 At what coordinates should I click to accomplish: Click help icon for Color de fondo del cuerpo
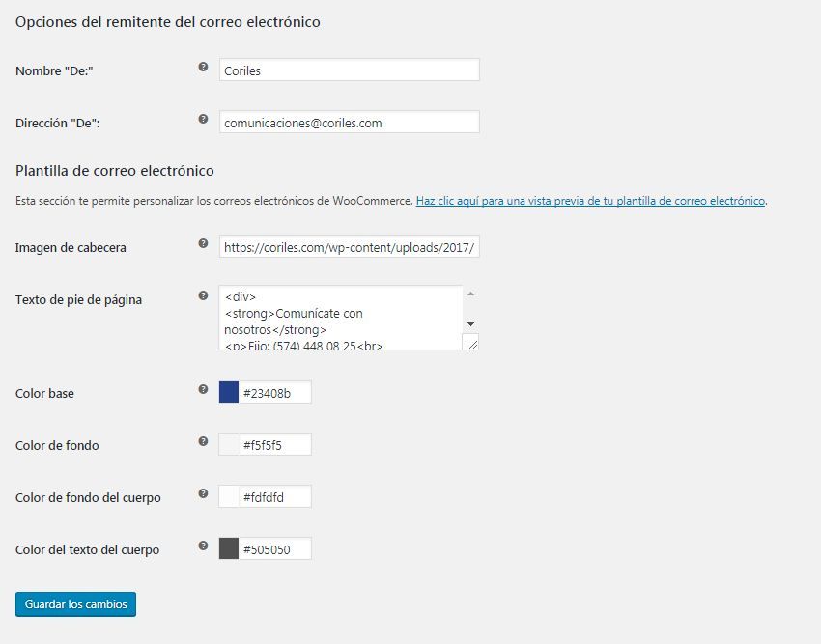coord(203,493)
